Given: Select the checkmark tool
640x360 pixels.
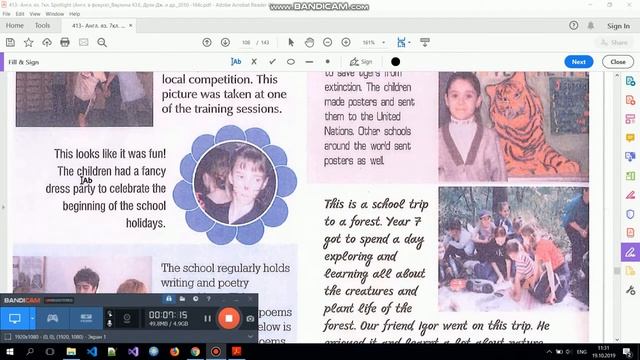Looking at the screenshot, I should point(272,62).
